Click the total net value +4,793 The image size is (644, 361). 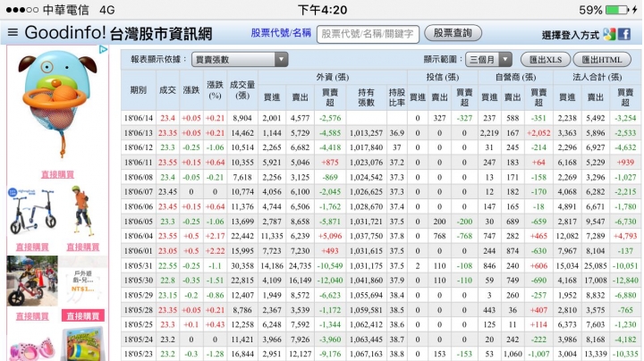point(625,236)
